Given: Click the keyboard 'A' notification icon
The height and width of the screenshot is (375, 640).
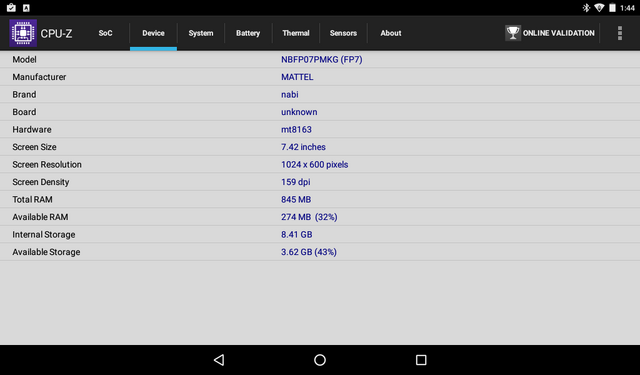Looking at the screenshot, I should 26,8.
